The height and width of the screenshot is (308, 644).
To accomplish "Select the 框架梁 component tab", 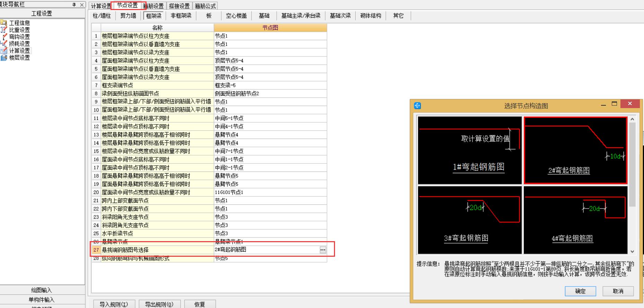I will click(x=154, y=16).
